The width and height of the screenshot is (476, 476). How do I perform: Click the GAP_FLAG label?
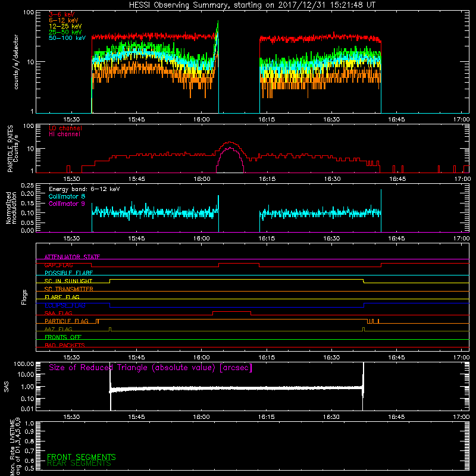(58, 265)
